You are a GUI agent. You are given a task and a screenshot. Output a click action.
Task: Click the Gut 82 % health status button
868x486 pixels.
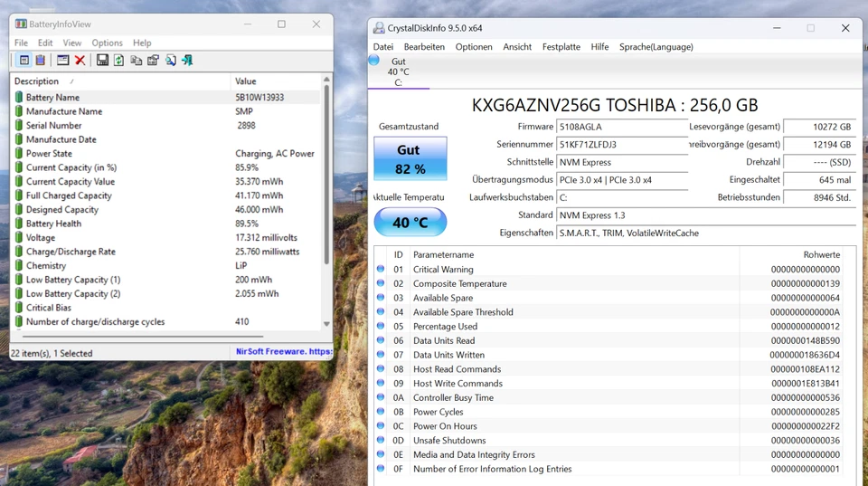pyautogui.click(x=410, y=158)
